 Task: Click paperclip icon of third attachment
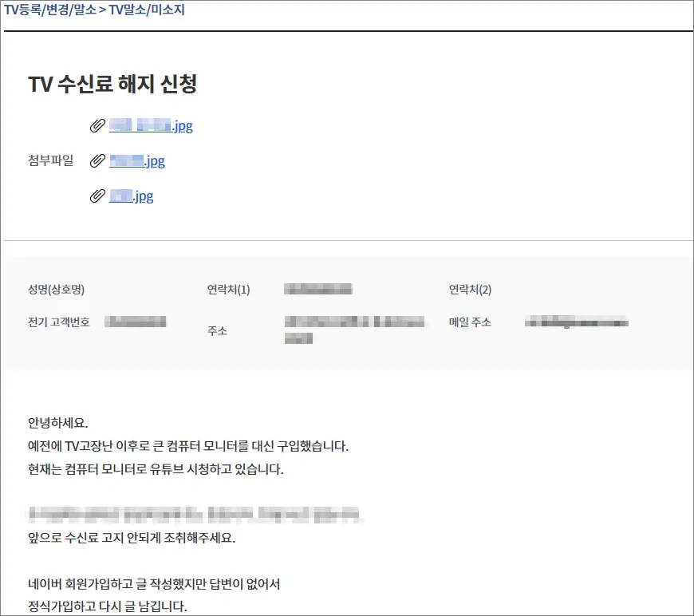click(97, 195)
